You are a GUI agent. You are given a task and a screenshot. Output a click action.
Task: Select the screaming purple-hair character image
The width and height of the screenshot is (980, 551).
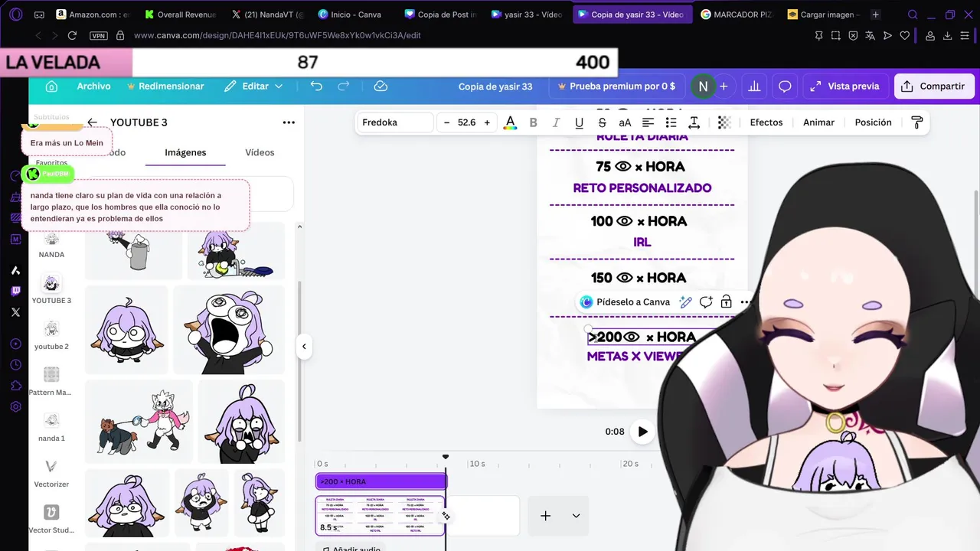[x=228, y=330]
